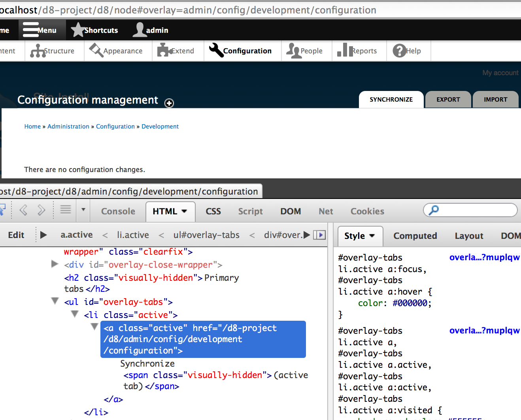Viewport: 521px width, 420px height.
Task: Click the Firebug search magnifier icon
Action: [434, 210]
